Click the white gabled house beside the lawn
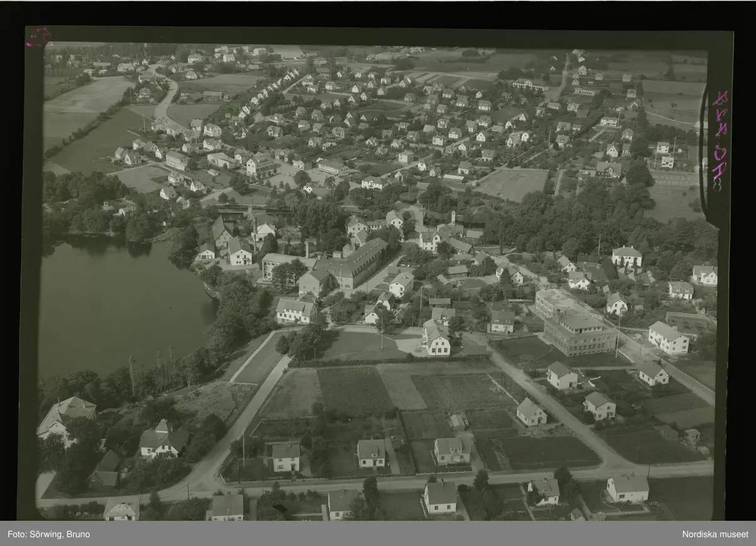 click(x=436, y=339)
